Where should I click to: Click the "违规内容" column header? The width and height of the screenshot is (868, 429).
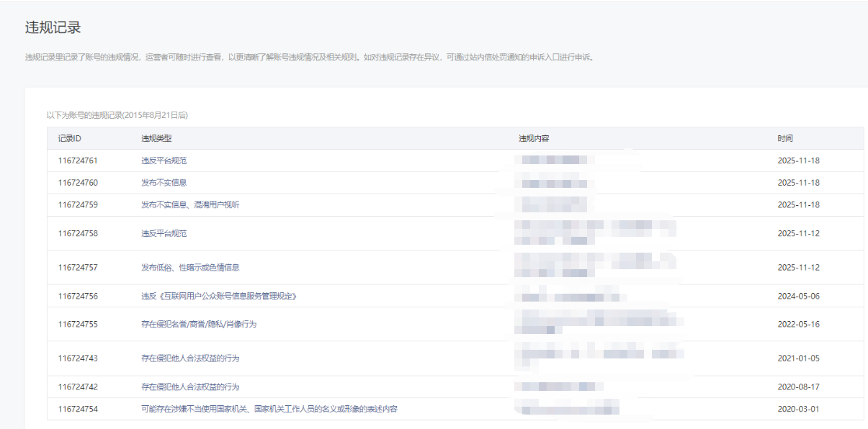click(534, 138)
